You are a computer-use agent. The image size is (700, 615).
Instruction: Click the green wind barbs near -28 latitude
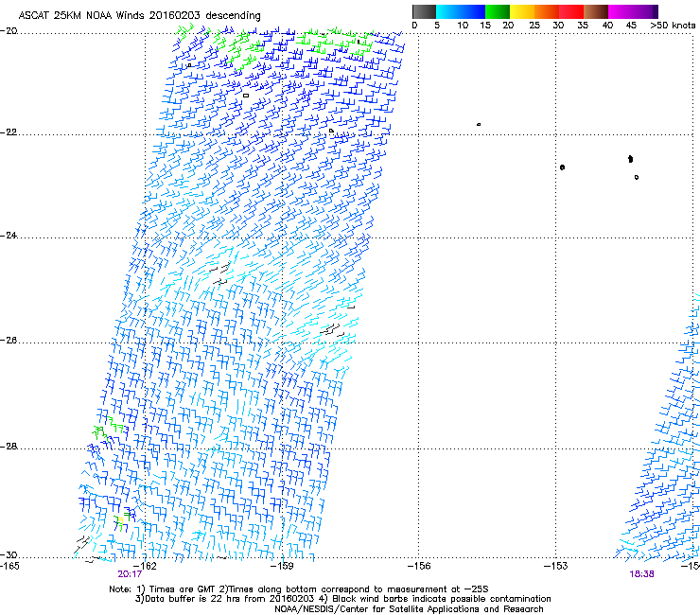tap(109, 427)
